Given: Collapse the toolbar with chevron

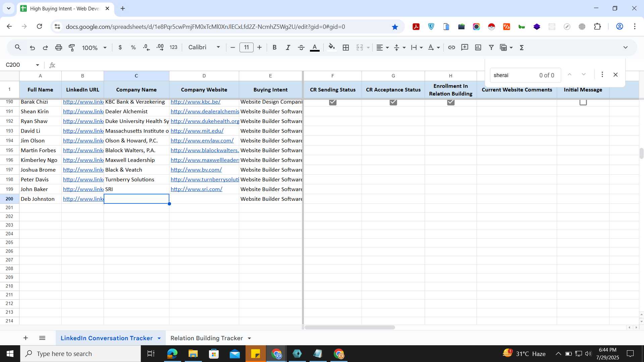Looking at the screenshot, I should 625,48.
